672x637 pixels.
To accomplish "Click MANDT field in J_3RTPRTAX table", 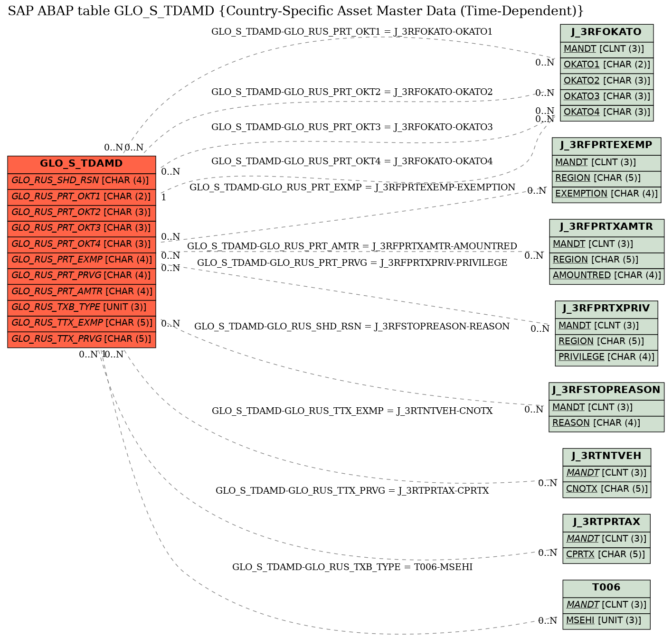I will (606, 539).
